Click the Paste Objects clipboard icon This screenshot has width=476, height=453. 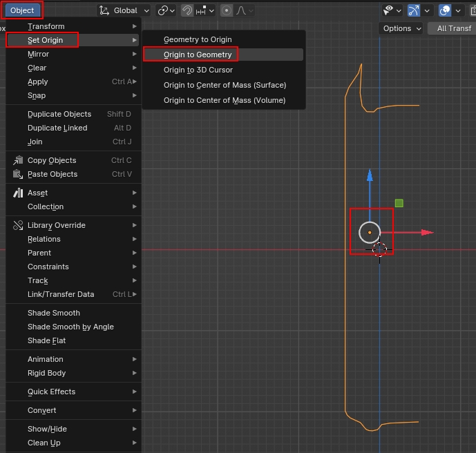pyautogui.click(x=18, y=174)
